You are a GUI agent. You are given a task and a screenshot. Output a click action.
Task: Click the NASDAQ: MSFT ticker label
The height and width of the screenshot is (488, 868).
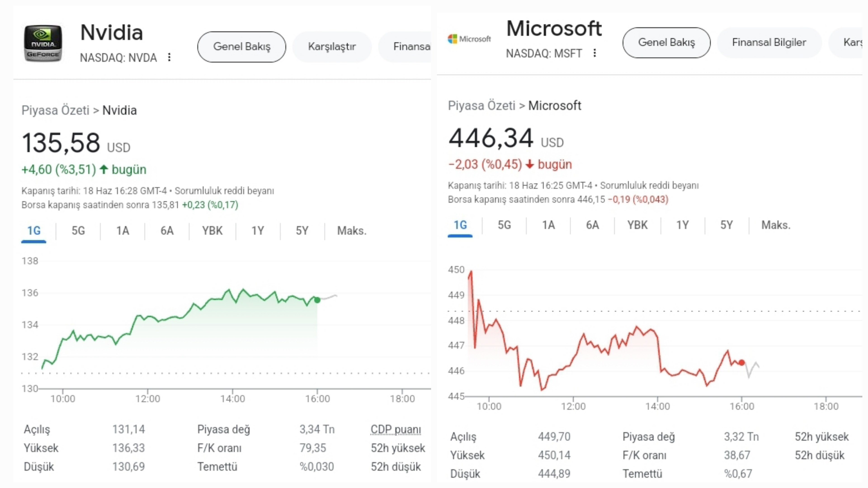tap(544, 53)
